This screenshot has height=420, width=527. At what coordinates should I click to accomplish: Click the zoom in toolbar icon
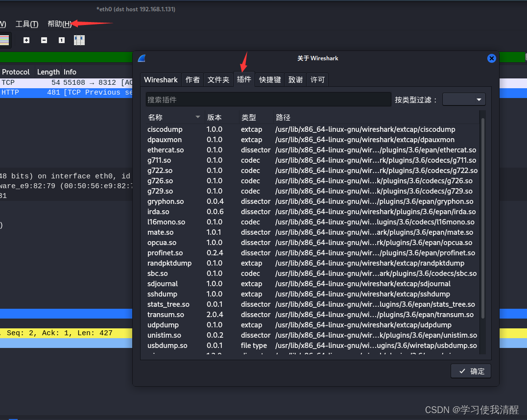pyautogui.click(x=26, y=40)
